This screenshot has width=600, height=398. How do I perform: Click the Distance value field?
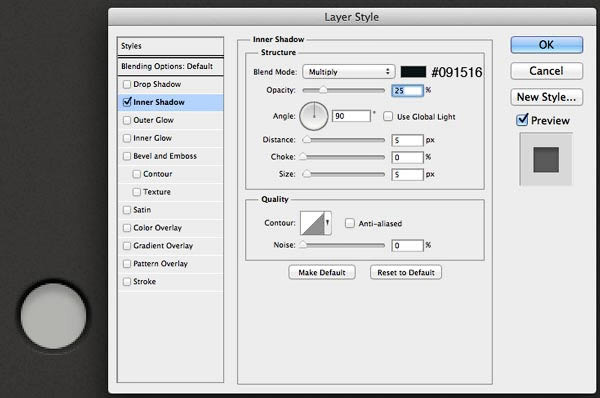pyautogui.click(x=408, y=140)
